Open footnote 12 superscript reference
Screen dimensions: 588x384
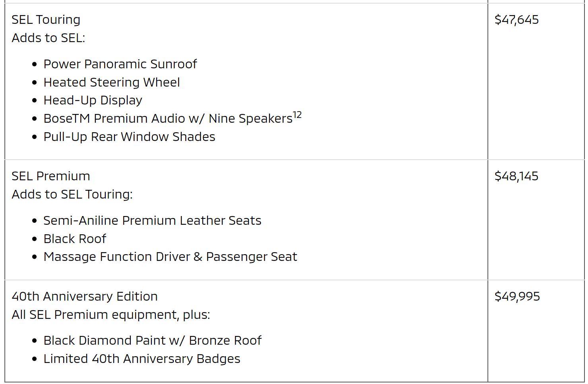(x=297, y=115)
